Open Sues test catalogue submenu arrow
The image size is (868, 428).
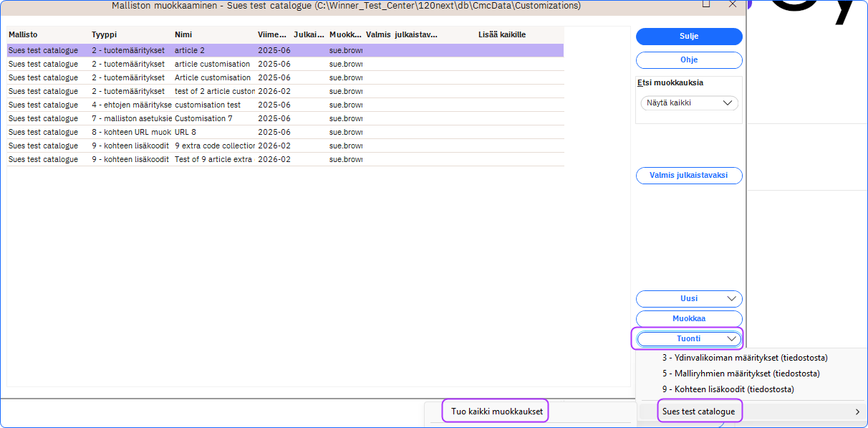point(857,412)
